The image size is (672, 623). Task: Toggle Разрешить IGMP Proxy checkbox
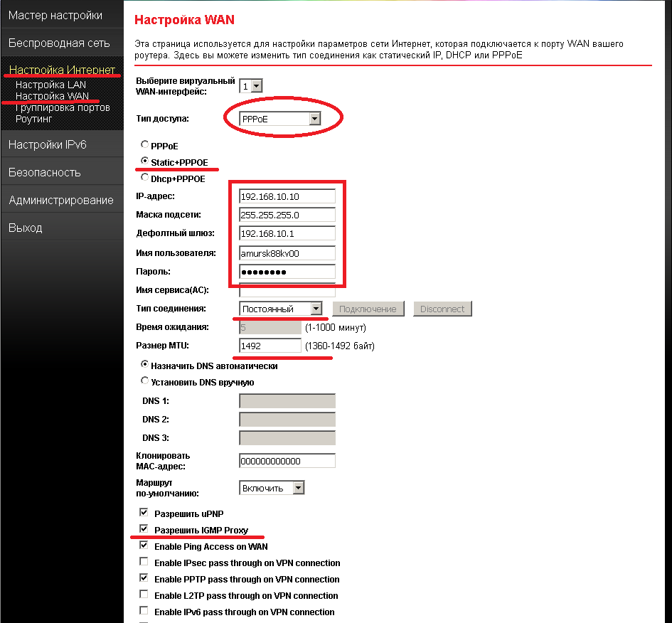pyautogui.click(x=144, y=530)
